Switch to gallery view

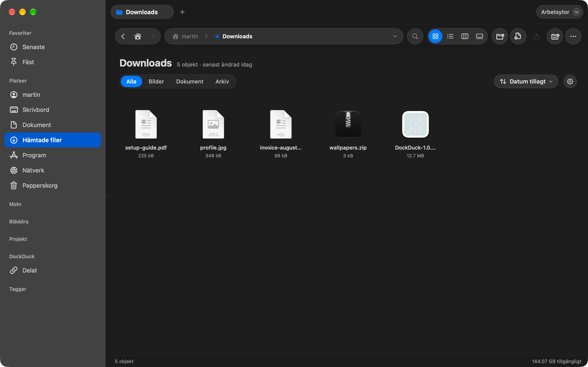[x=479, y=36]
